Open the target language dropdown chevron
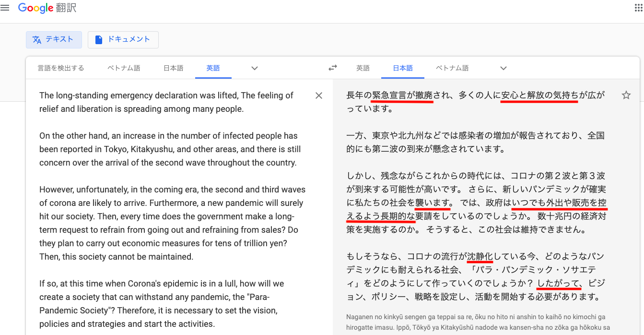Image resolution: width=644 pixels, height=335 pixels. tap(503, 68)
